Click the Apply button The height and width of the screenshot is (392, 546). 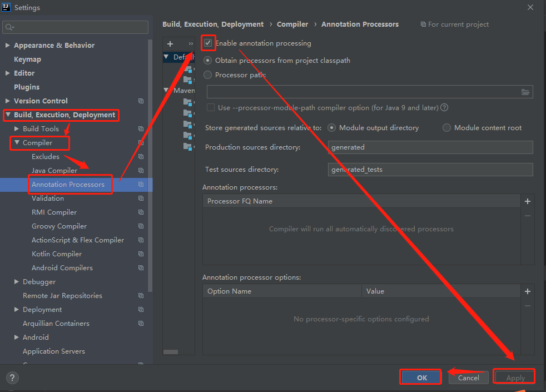click(x=515, y=378)
